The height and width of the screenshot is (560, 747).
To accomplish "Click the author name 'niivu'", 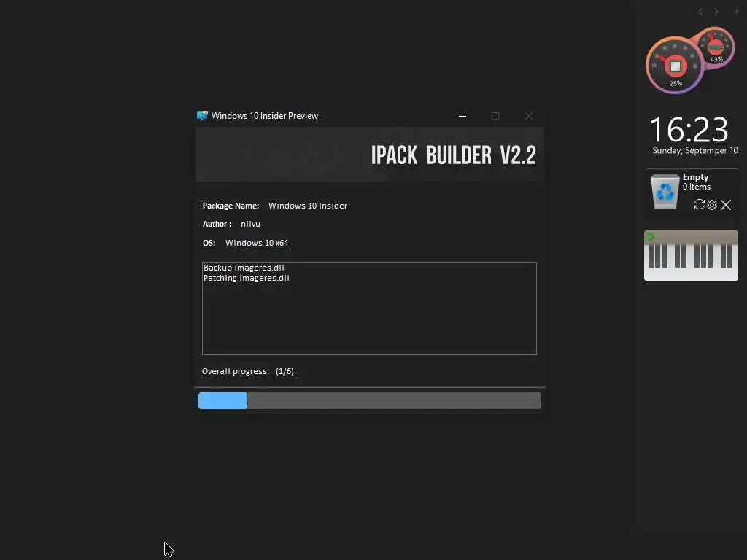I will [251, 224].
